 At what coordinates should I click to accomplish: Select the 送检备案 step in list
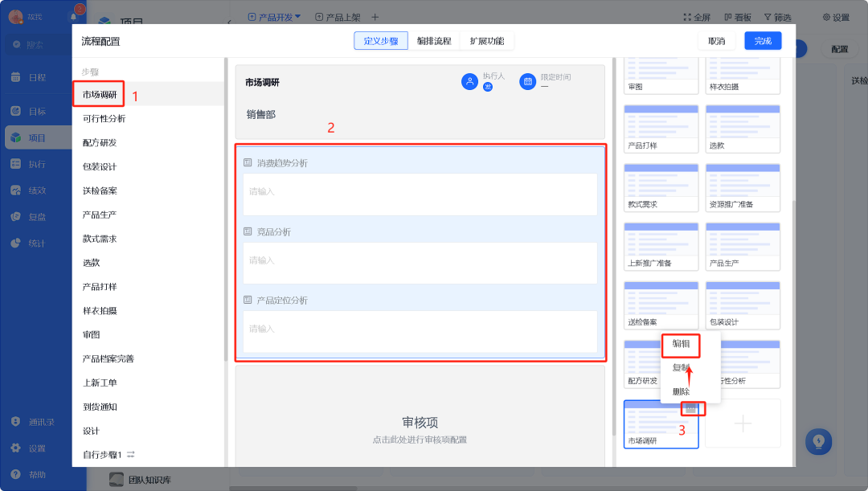100,191
